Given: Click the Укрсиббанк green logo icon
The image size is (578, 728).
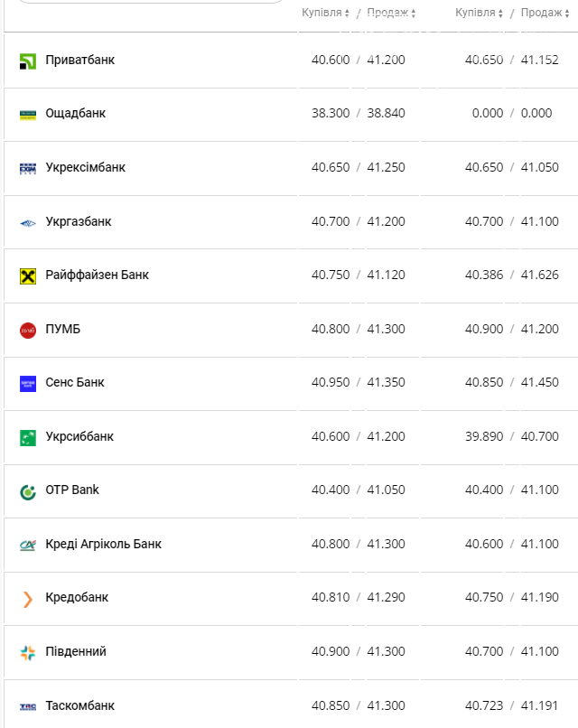Looking at the screenshot, I should tap(28, 437).
